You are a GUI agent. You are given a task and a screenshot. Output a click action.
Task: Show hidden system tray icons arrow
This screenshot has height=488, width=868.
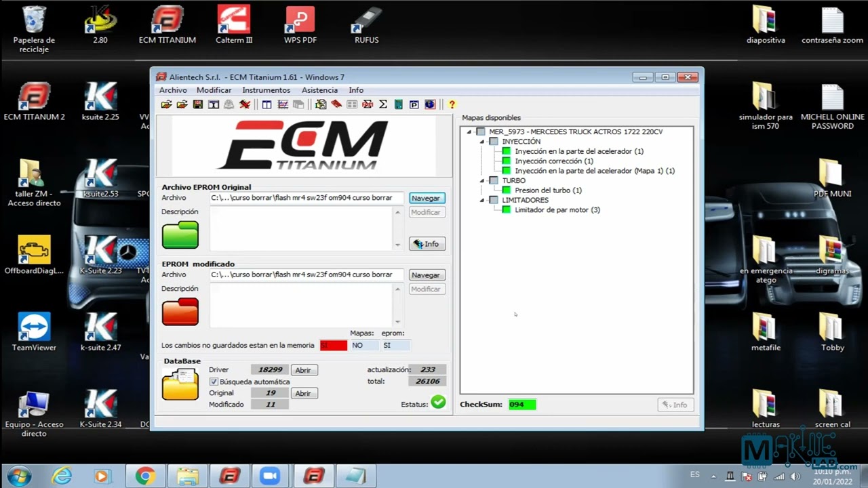714,476
